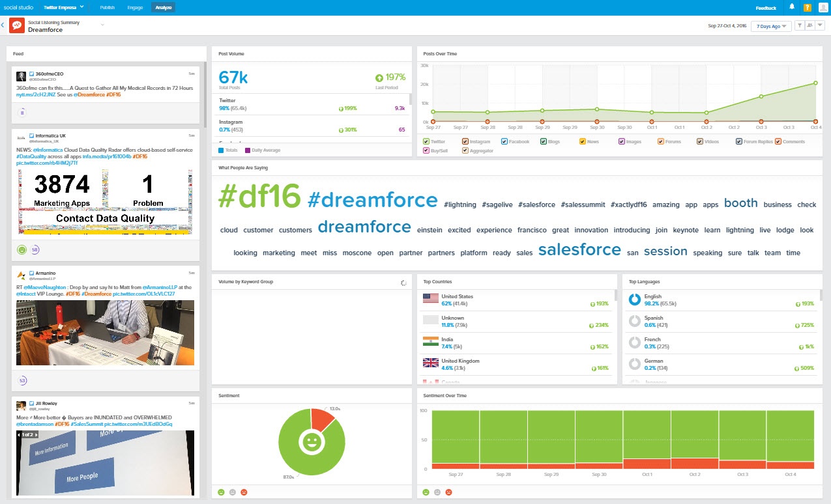Open the Informatica marketing apps image
The image size is (831, 504).
tap(105, 202)
